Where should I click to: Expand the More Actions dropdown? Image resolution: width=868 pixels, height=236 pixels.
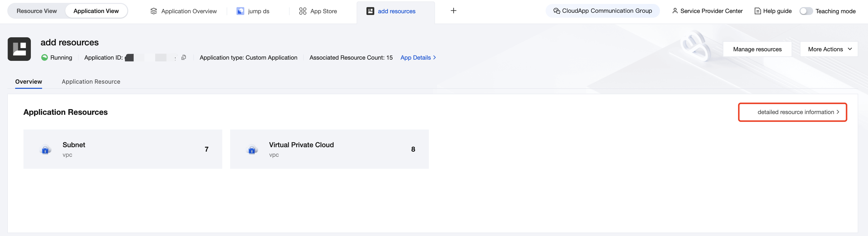click(829, 49)
